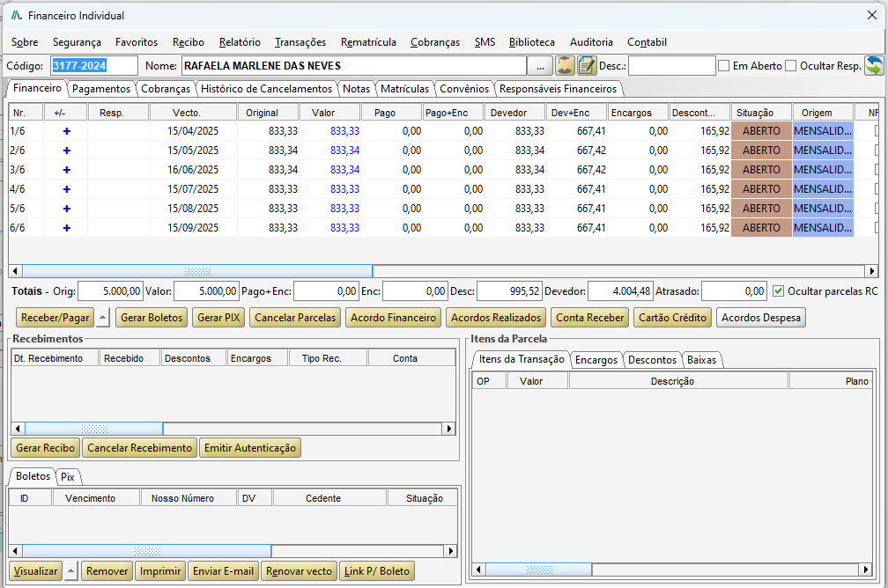The image size is (888, 588).
Task: Toggle the Ocultar Resp. checkbox
Action: [x=790, y=66]
